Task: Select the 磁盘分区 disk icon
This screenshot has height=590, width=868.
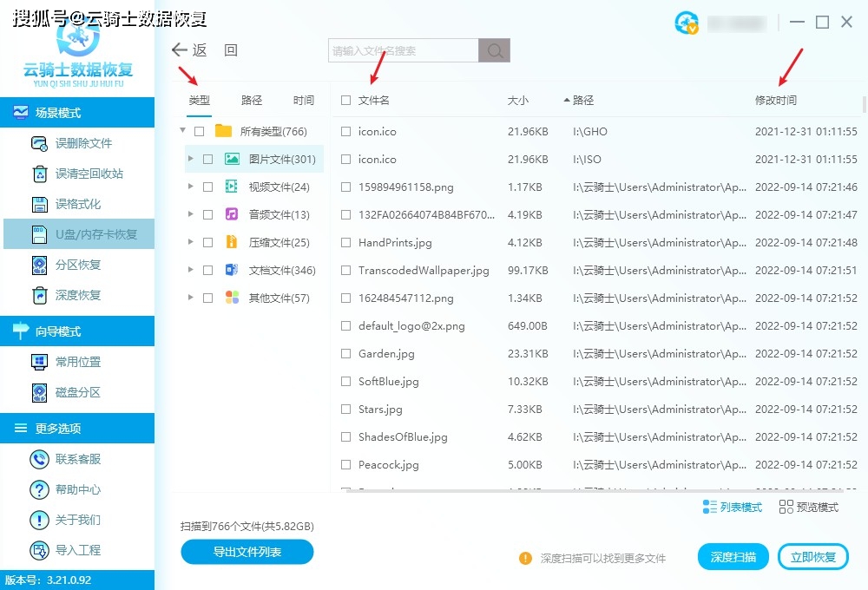Action: pos(39,392)
